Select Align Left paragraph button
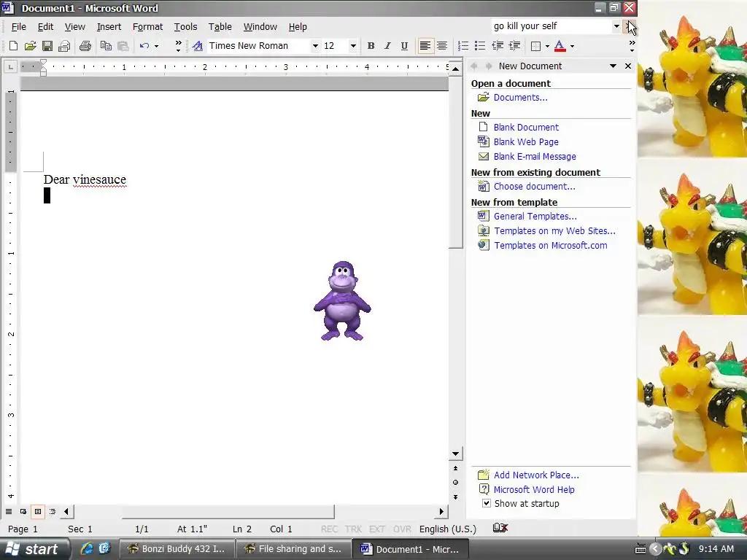747x560 pixels. tap(425, 46)
